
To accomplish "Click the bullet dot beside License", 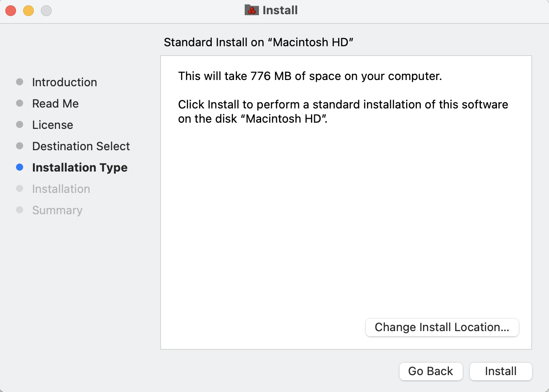I will [20, 125].
